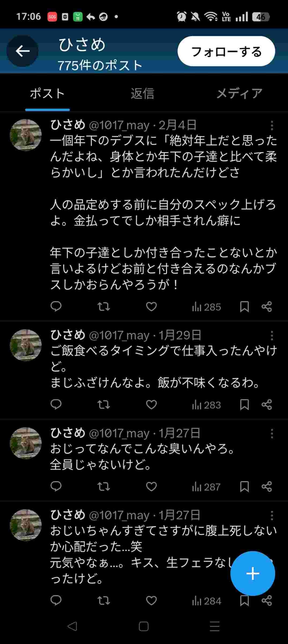Like the 2月4日 post
This screenshot has height=644, width=288.
pos(151,306)
